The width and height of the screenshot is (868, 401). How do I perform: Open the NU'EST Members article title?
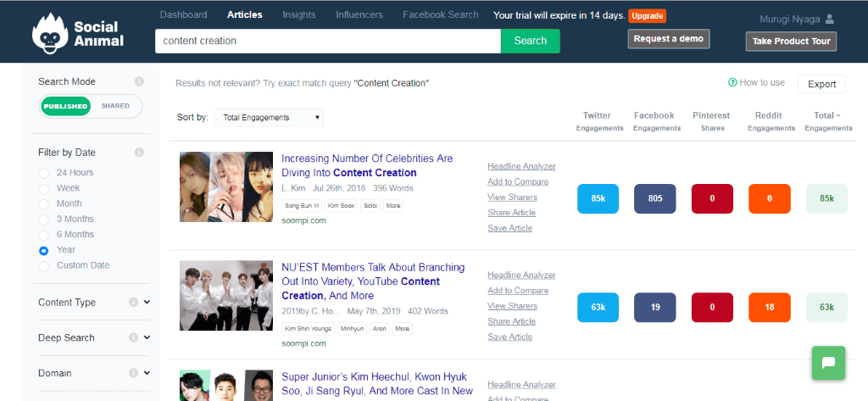[373, 281]
